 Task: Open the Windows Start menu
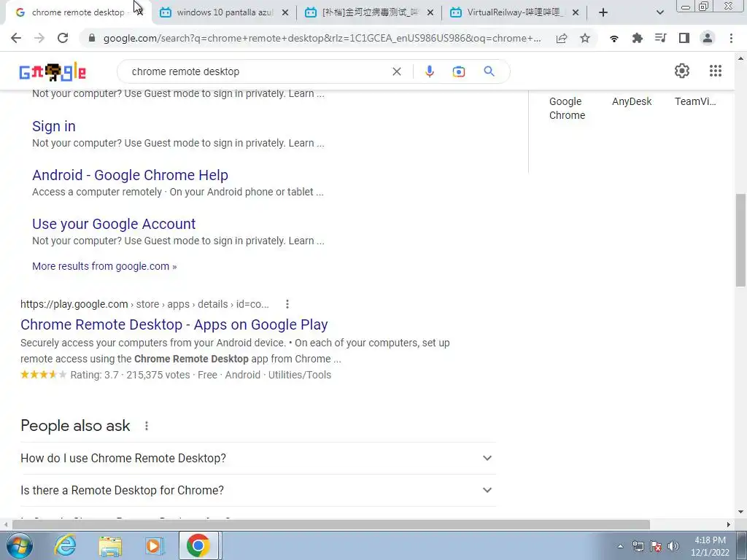click(x=18, y=545)
